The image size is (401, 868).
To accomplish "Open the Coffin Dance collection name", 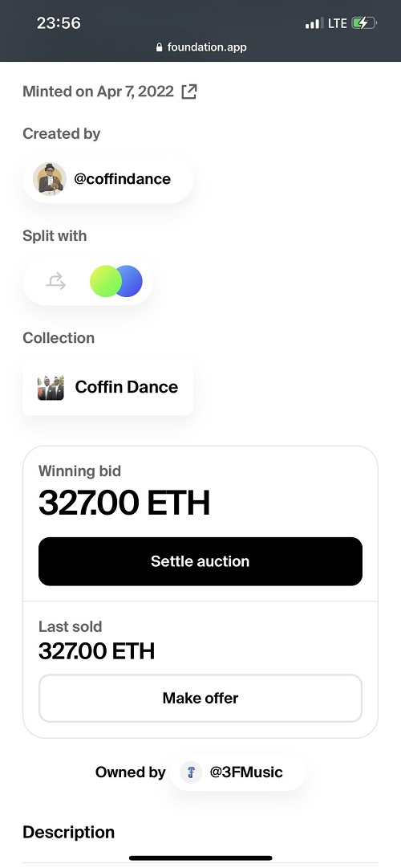I will click(127, 387).
